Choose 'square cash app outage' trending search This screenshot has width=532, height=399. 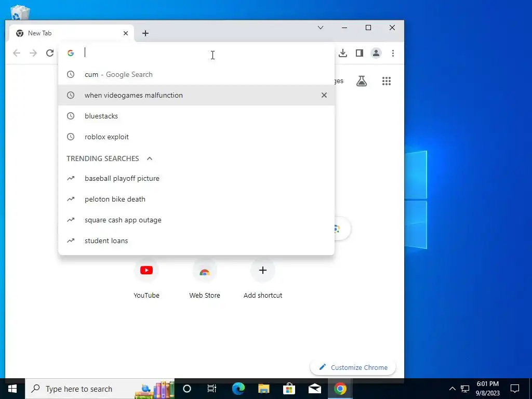[x=196, y=220]
